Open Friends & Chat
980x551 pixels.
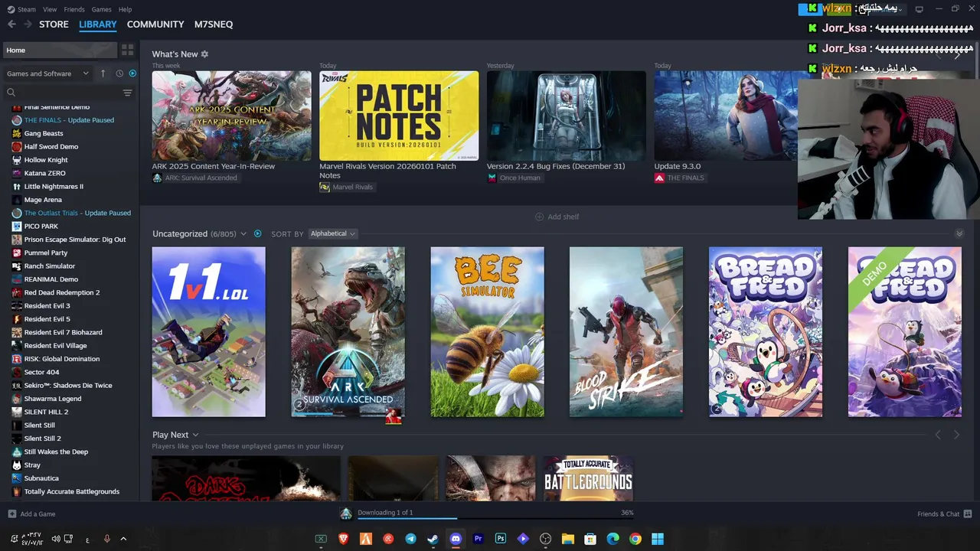pyautogui.click(x=944, y=514)
